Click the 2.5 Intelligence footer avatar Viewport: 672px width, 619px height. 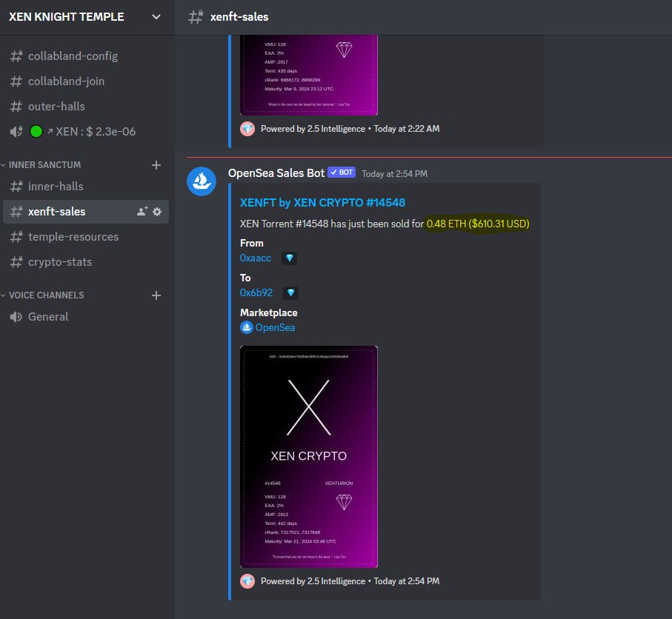coord(247,581)
